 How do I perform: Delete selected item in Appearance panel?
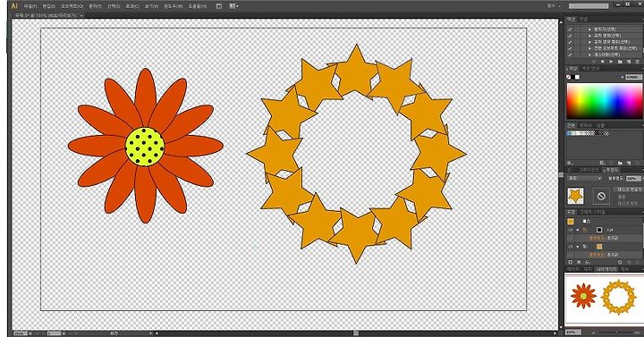pyautogui.click(x=638, y=262)
